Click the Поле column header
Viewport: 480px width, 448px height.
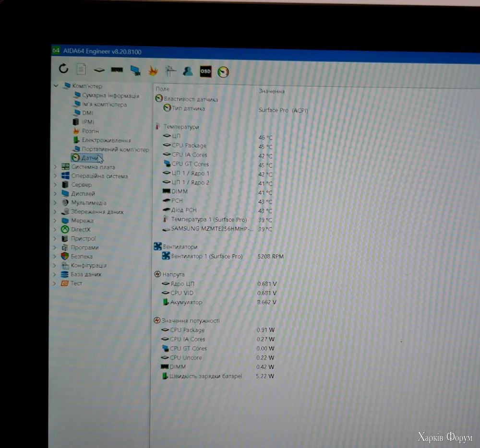pos(163,89)
